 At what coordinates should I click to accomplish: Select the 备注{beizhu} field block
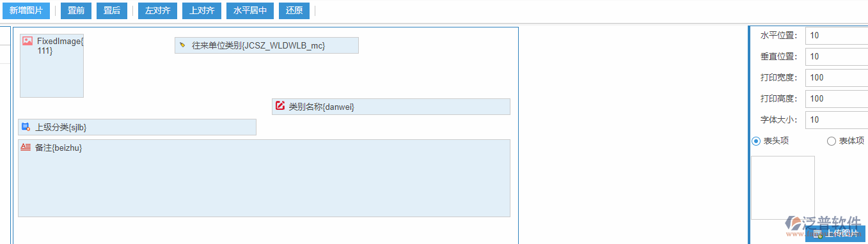click(264, 178)
